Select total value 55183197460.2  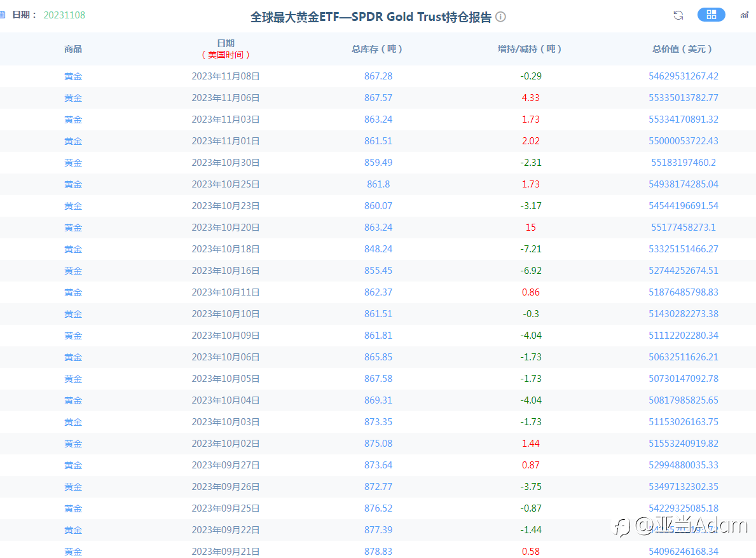(x=683, y=163)
